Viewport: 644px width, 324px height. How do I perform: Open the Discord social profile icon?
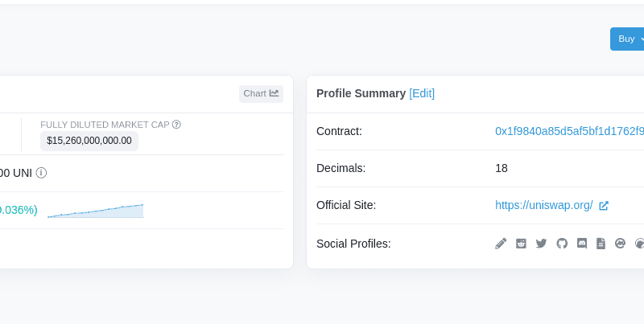click(x=582, y=244)
